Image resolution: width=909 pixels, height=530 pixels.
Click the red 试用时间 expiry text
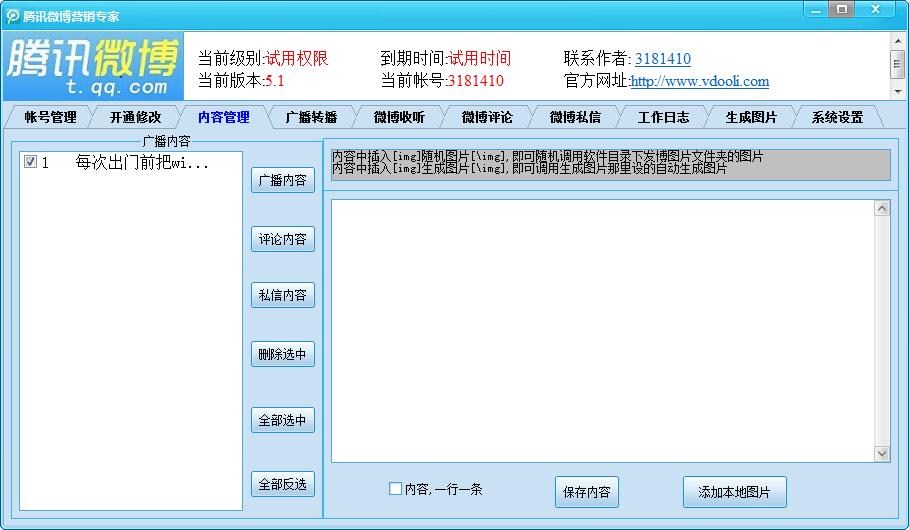pyautogui.click(x=479, y=58)
